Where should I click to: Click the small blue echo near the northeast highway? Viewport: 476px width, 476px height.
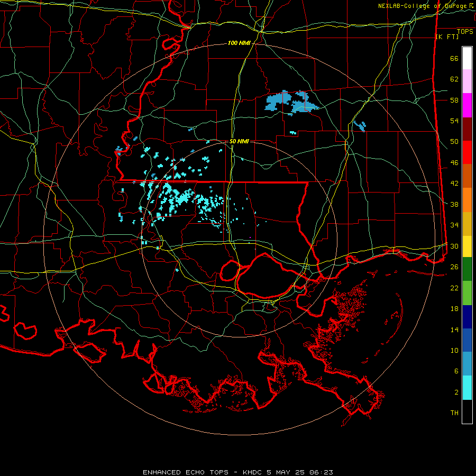pos(360,125)
